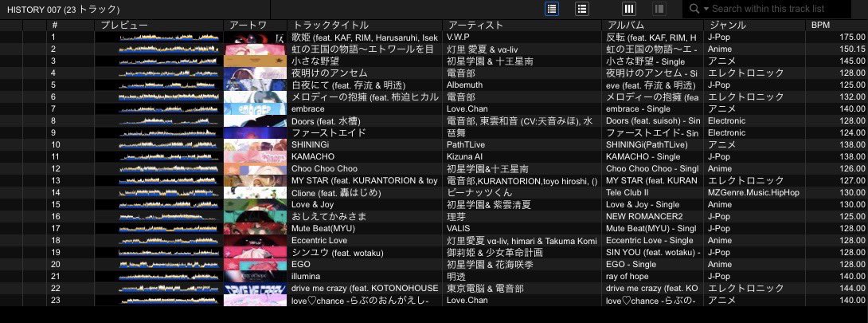Select track title MY STAR (feat. KURANTORION
The width and height of the screenshot is (868, 323).
point(364,180)
